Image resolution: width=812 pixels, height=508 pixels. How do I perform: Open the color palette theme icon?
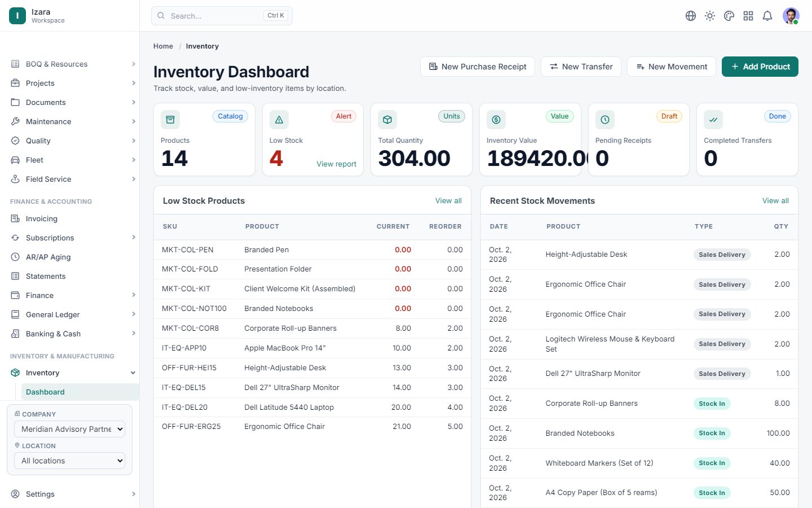pyautogui.click(x=729, y=16)
